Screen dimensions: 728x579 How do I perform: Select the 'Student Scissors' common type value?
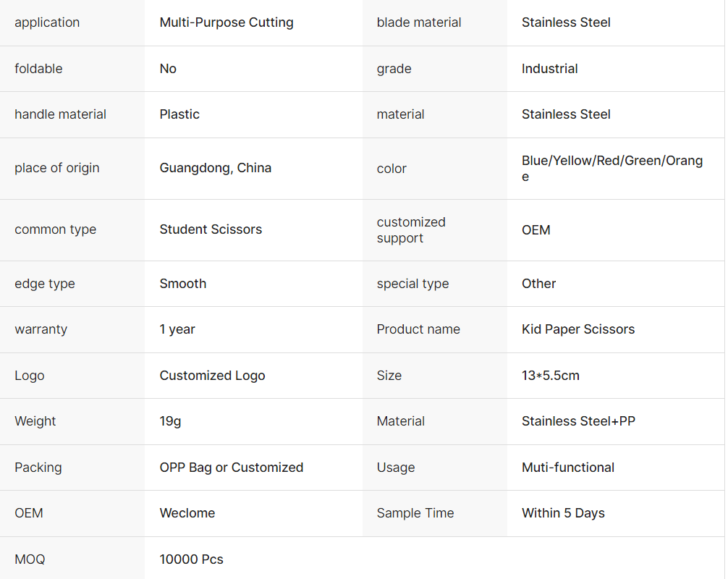211,229
